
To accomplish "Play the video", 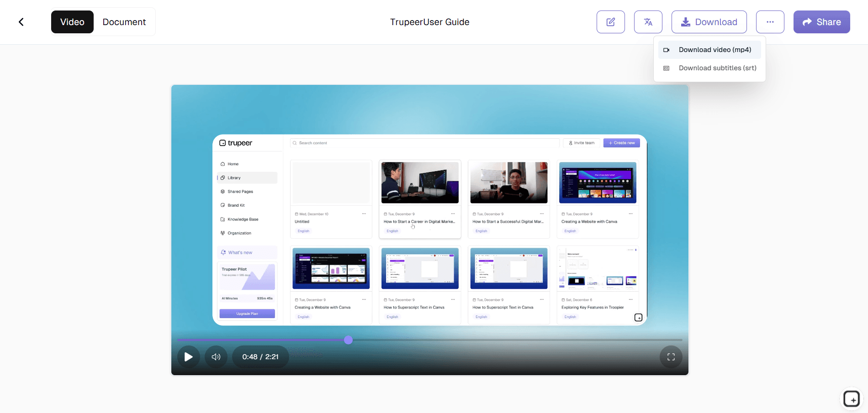I will coord(188,357).
